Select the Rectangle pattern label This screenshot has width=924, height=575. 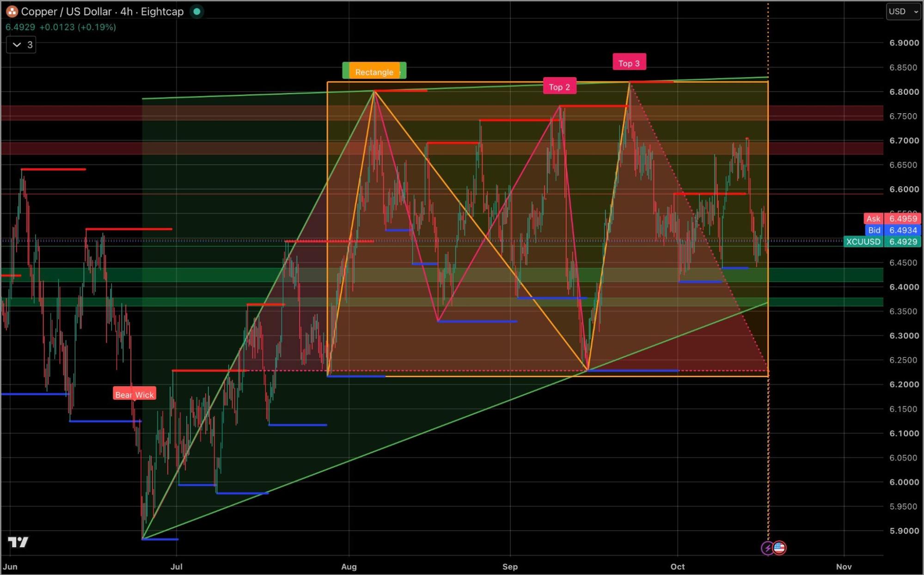coord(374,72)
